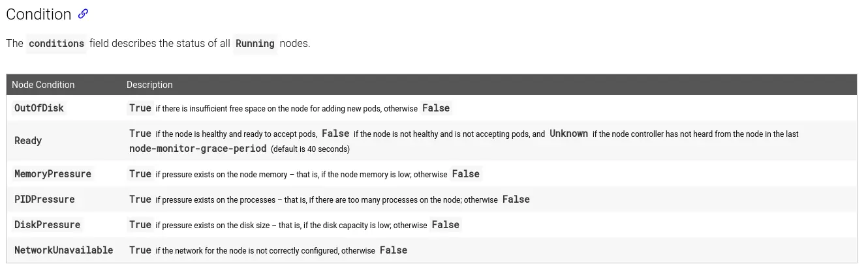Click True in the NetworkUnavailable description

(140, 250)
